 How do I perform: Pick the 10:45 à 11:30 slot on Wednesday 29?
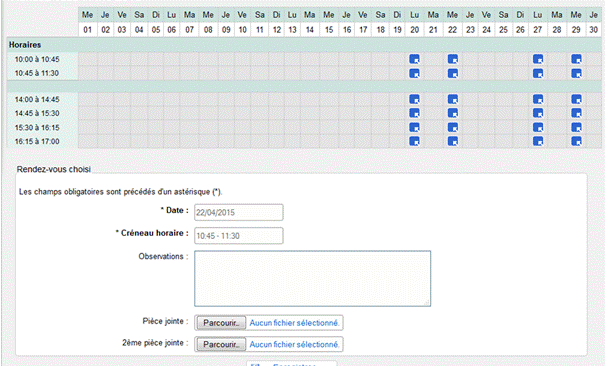[576, 73]
